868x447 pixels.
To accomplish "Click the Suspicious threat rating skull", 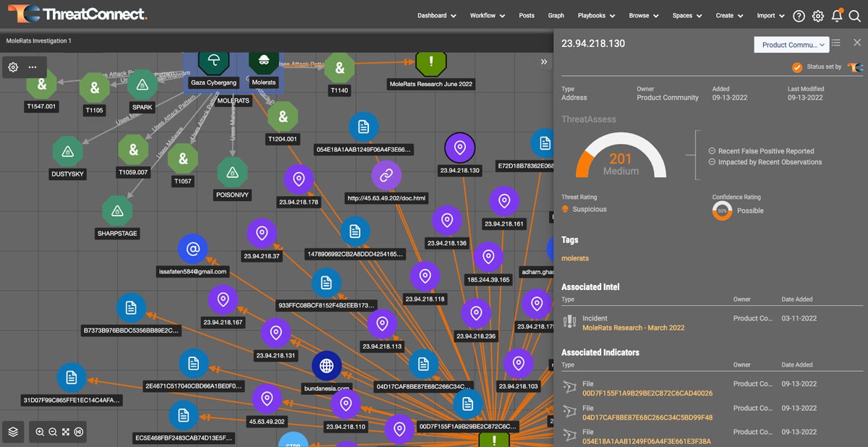I will (565, 209).
